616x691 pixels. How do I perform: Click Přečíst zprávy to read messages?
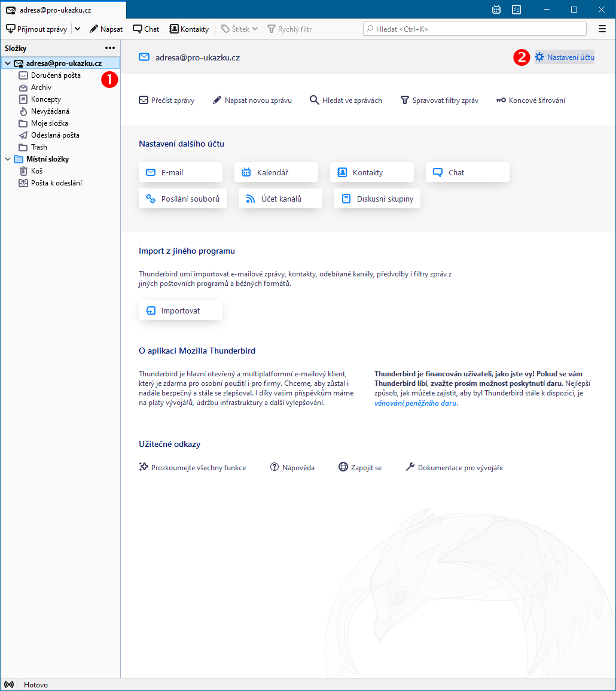[166, 101]
